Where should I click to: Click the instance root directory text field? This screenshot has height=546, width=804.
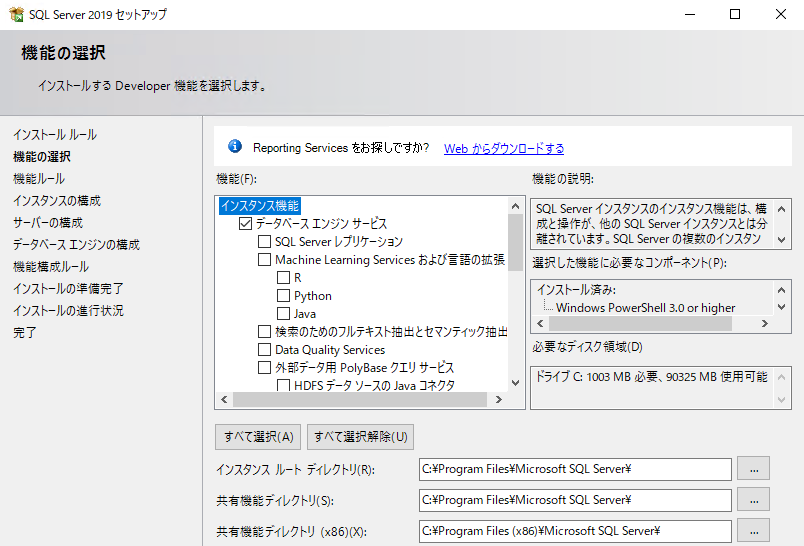tap(574, 469)
